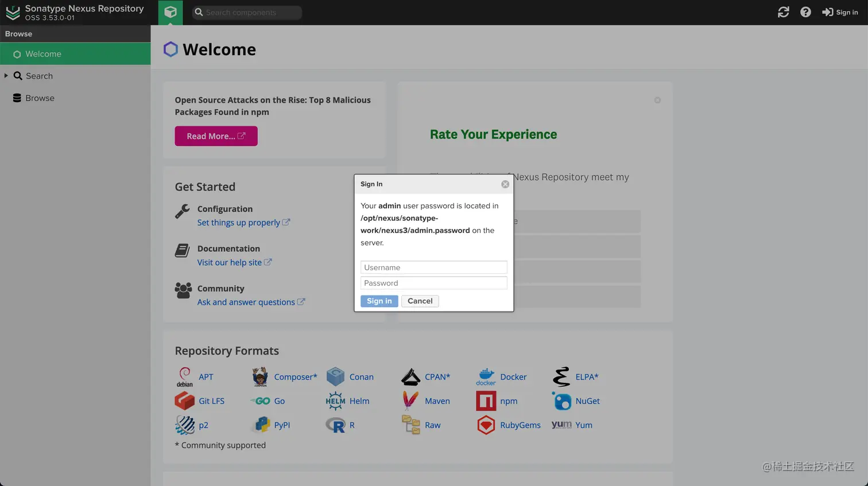Click the Maven feather icon
This screenshot has width=868, height=486.
click(x=410, y=401)
